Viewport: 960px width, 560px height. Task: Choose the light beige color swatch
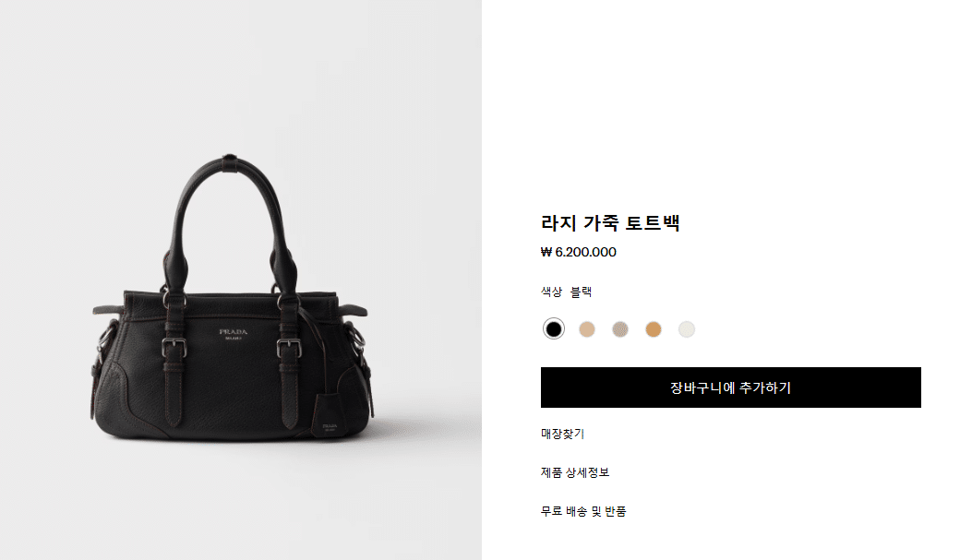pos(587,329)
